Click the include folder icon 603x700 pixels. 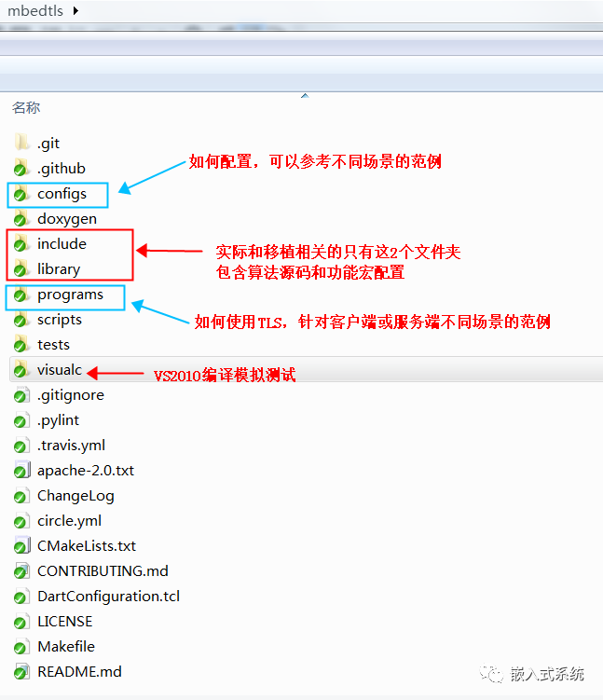(x=21, y=244)
